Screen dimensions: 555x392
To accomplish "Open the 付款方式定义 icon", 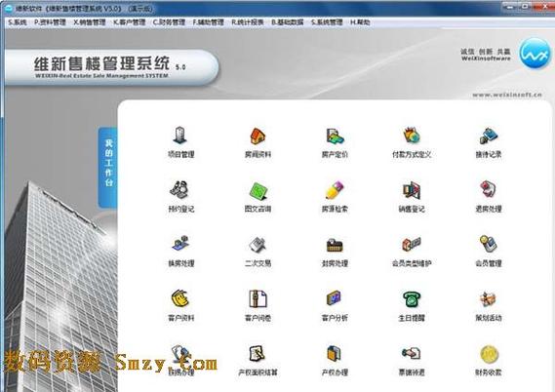I will (x=412, y=136).
